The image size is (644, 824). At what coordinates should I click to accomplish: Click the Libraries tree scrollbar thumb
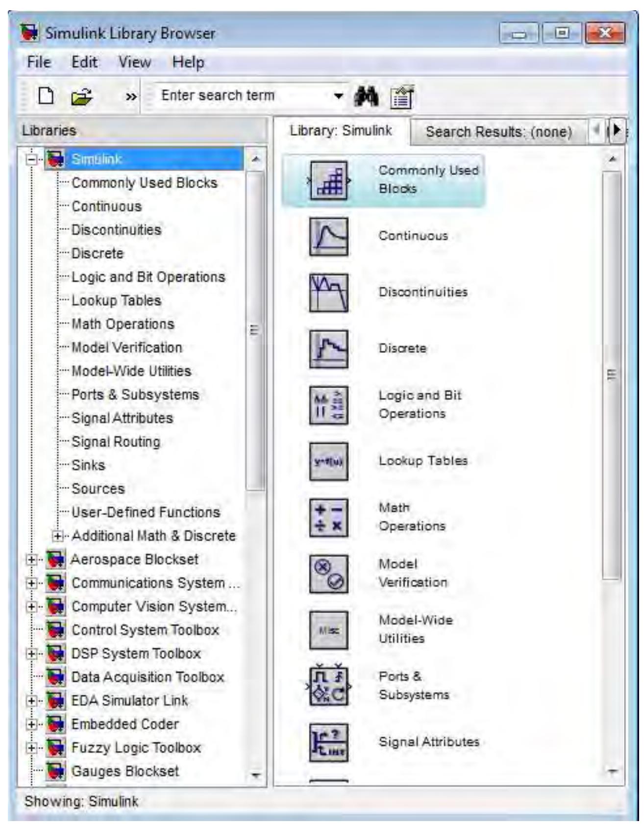[254, 329]
